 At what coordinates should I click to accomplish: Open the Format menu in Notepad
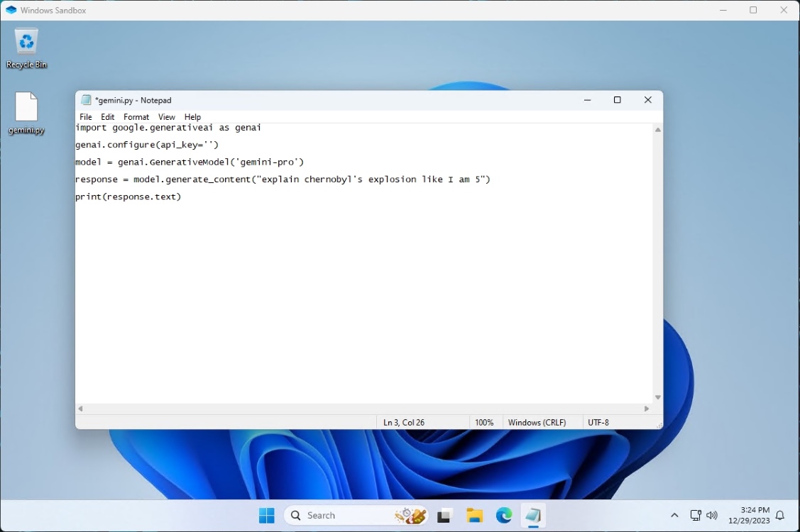[x=136, y=116]
